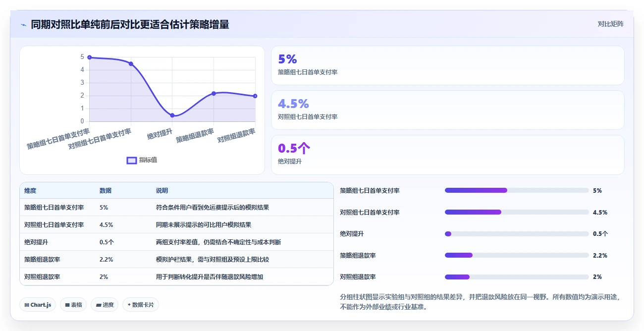Open the 5% data card

coord(447,65)
